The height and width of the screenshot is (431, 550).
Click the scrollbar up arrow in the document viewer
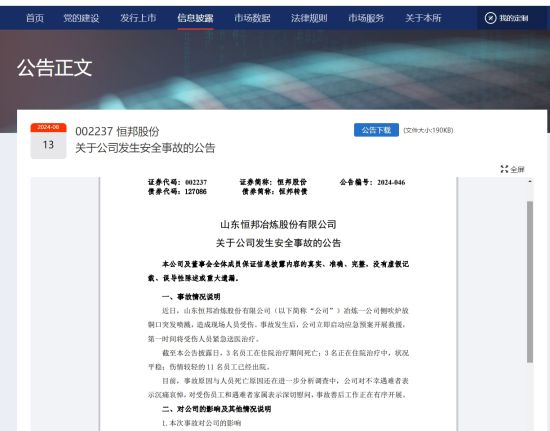530,182
